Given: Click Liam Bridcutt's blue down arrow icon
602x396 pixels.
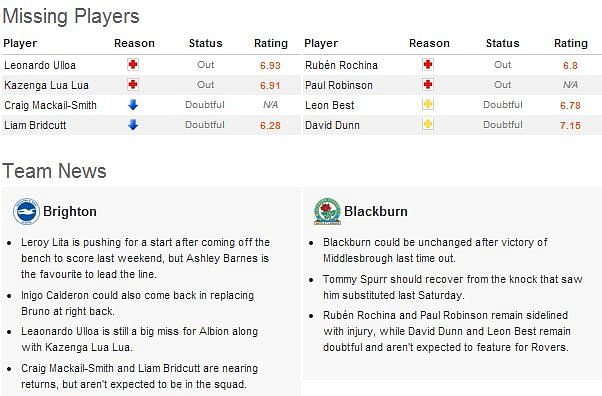Looking at the screenshot, I should [133, 124].
